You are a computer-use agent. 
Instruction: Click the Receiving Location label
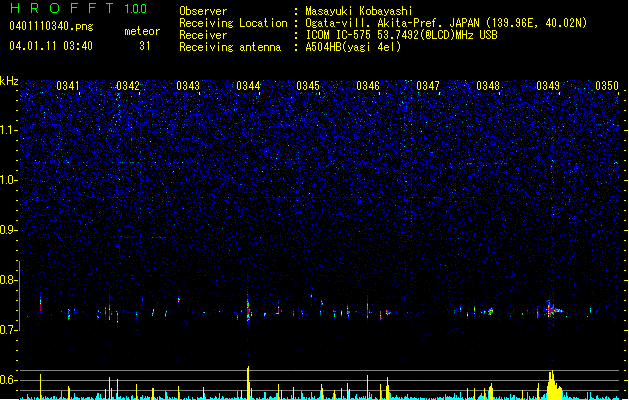[x=233, y=23]
